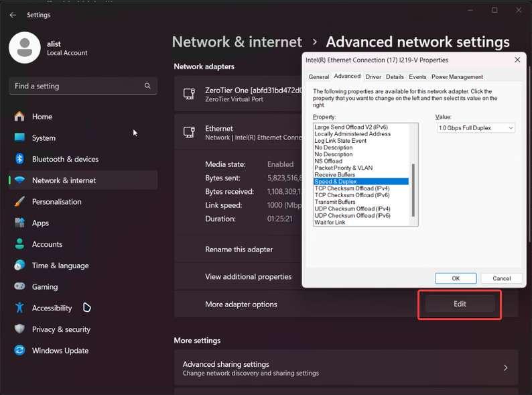Open Personalisation settings
Screen dimensions: 532x395
pos(83,202)
